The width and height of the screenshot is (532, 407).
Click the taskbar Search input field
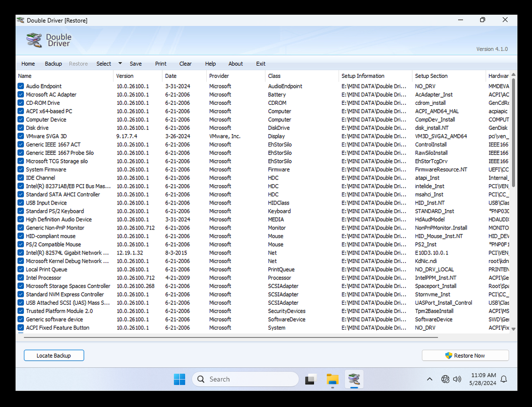coord(245,379)
